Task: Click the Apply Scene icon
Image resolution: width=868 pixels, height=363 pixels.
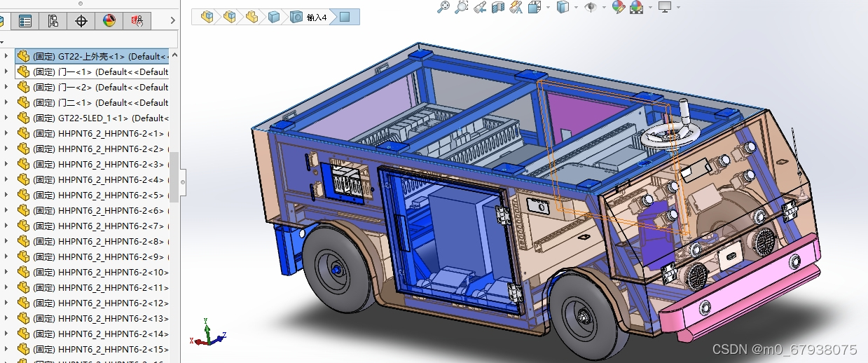Action: pyautogui.click(x=637, y=7)
